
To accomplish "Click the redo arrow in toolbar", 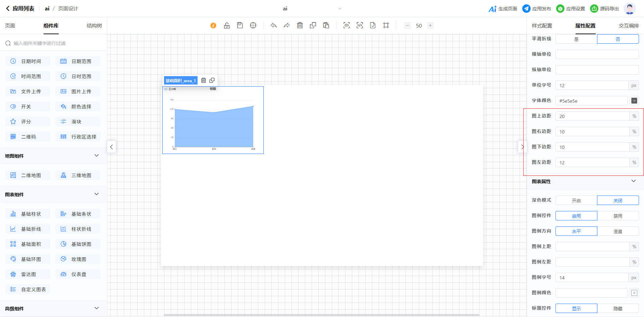I will (286, 25).
